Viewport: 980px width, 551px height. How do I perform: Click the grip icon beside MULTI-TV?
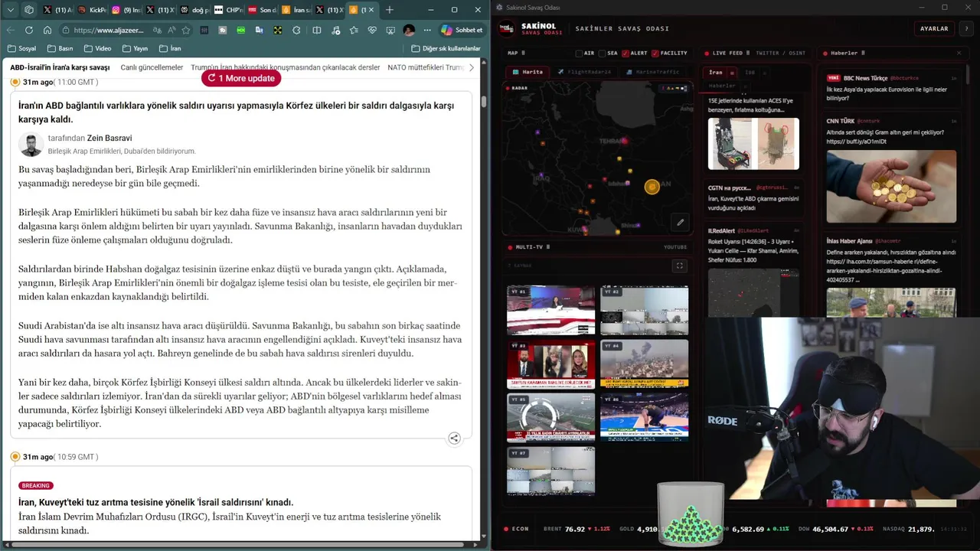547,247
